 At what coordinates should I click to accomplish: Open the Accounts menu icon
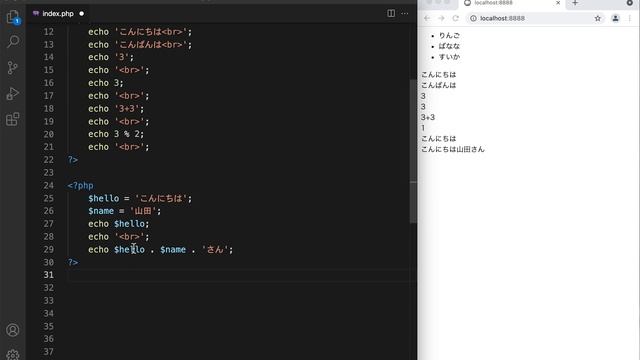pos(13,330)
